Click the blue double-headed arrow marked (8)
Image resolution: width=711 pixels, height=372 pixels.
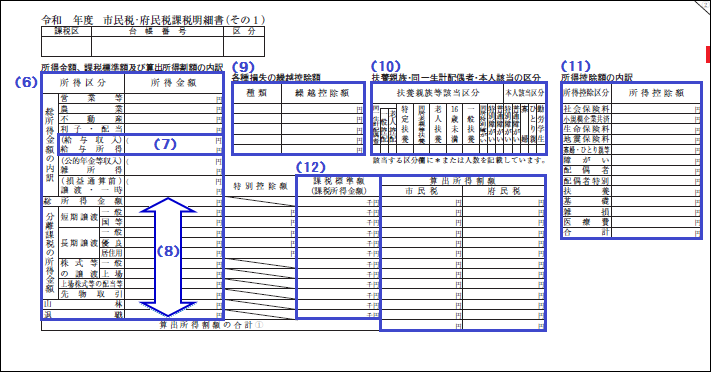tap(168, 257)
